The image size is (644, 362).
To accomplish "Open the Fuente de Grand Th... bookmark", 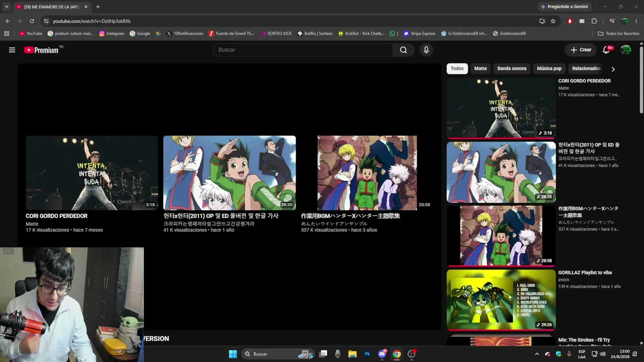I will coord(232,34).
